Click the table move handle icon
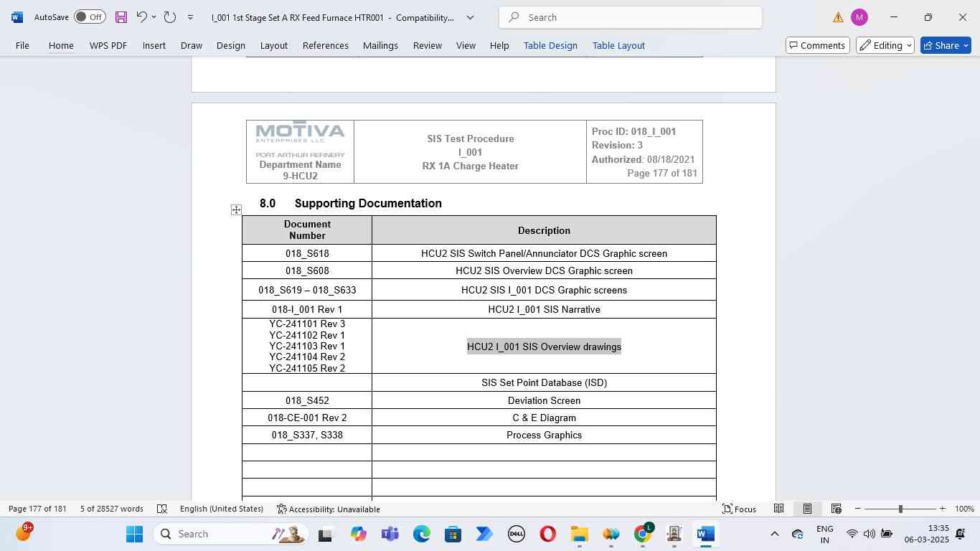 click(236, 209)
